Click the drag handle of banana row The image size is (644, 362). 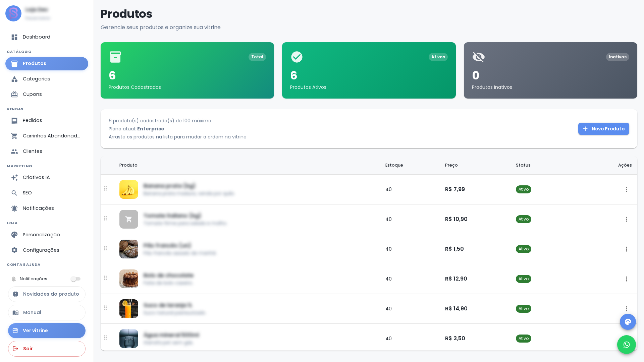tap(105, 188)
